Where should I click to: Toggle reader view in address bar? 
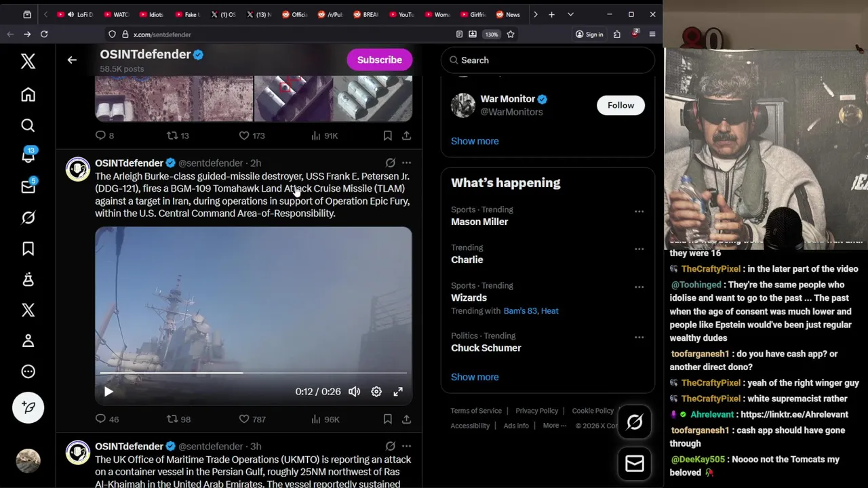point(459,35)
